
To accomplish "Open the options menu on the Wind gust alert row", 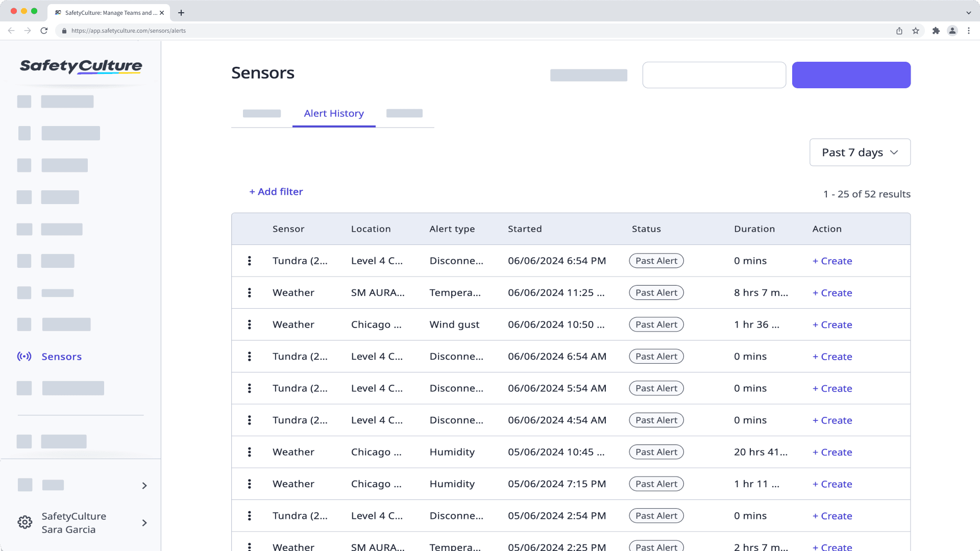I will [249, 324].
